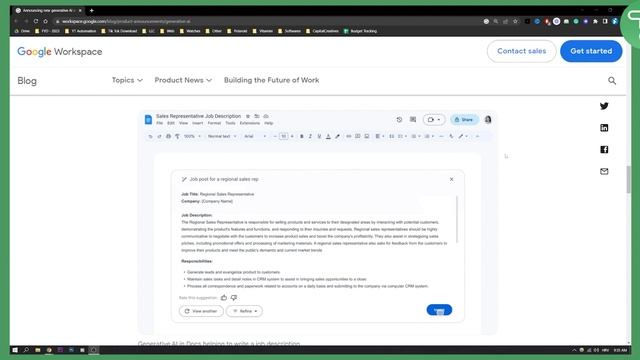Open the Normal text style dropdown
Viewport: 640px width, 360px height.
222,136
